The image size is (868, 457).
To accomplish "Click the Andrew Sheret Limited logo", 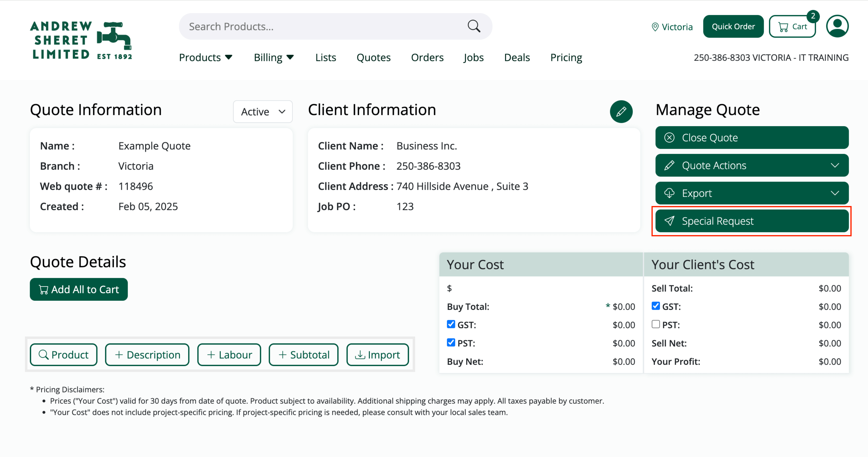I will 81,40.
